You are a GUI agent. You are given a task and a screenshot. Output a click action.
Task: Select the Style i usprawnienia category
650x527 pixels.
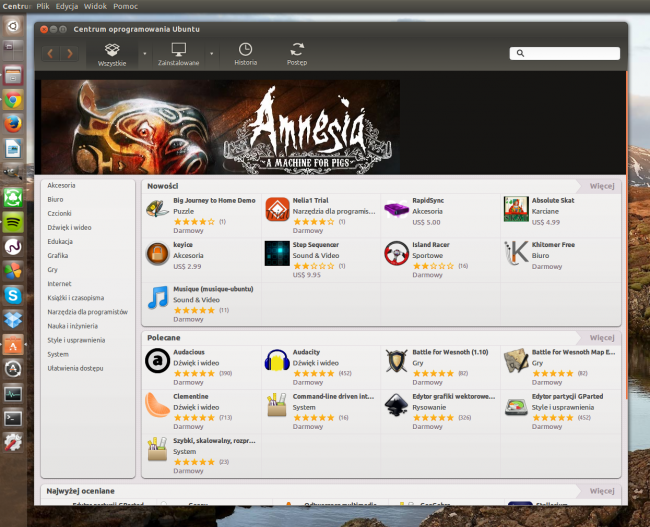[x=76, y=340]
